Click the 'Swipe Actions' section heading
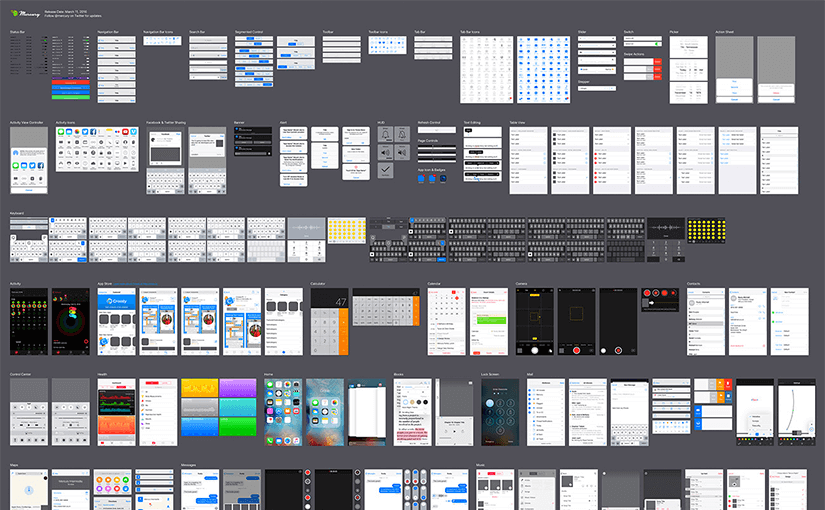 (x=634, y=54)
